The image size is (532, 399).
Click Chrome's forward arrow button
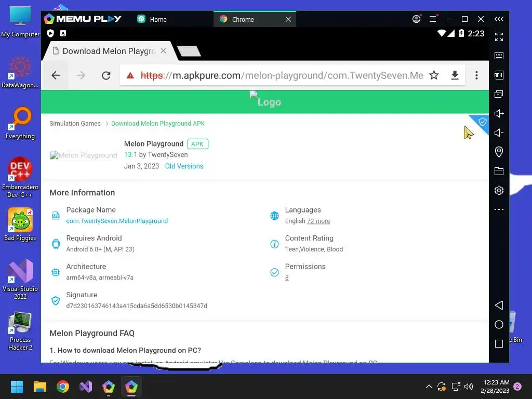[x=81, y=75]
